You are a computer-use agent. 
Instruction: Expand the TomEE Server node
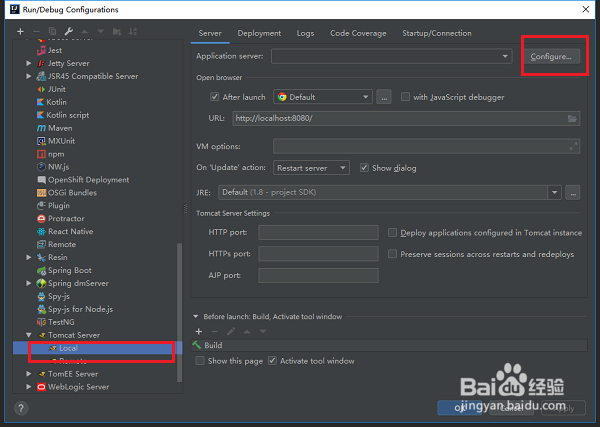coord(29,374)
